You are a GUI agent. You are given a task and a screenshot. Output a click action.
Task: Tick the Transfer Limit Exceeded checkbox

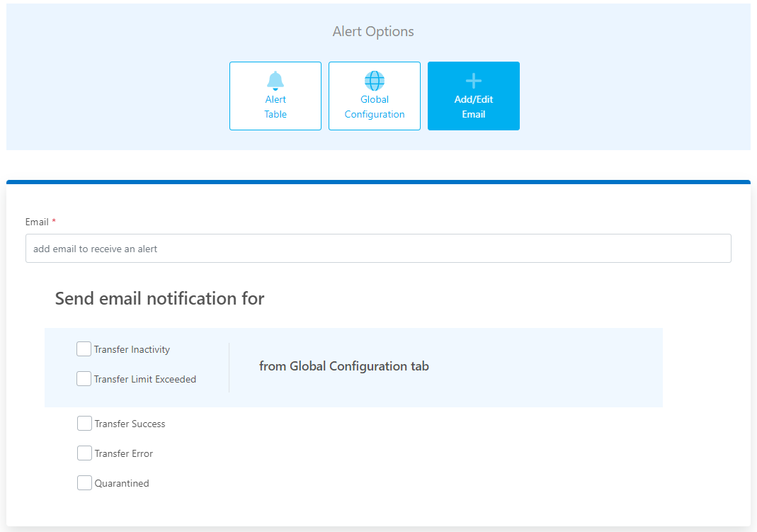click(84, 379)
